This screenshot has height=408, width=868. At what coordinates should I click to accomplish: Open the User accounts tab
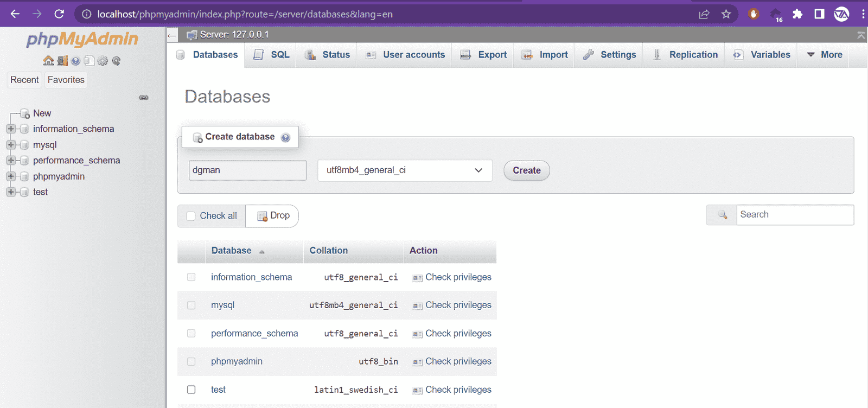coord(405,55)
